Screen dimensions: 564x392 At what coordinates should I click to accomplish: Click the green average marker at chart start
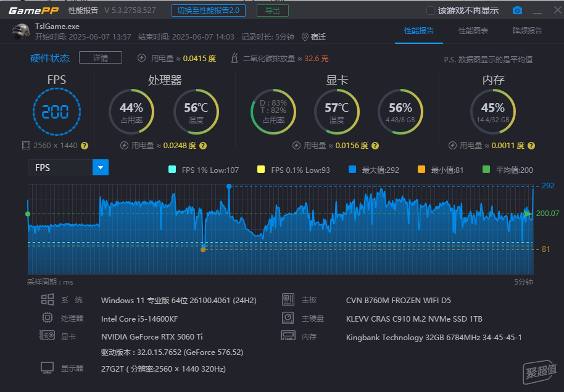click(28, 214)
